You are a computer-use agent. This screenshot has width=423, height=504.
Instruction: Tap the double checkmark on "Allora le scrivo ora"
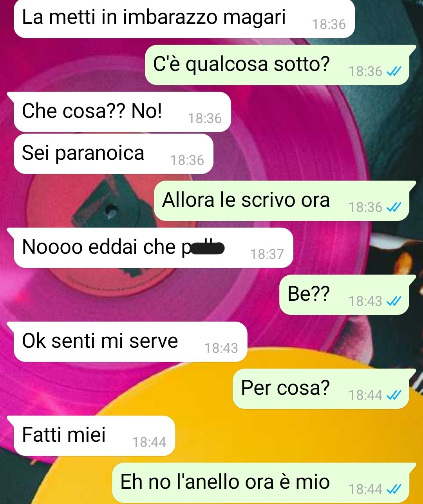[394, 207]
